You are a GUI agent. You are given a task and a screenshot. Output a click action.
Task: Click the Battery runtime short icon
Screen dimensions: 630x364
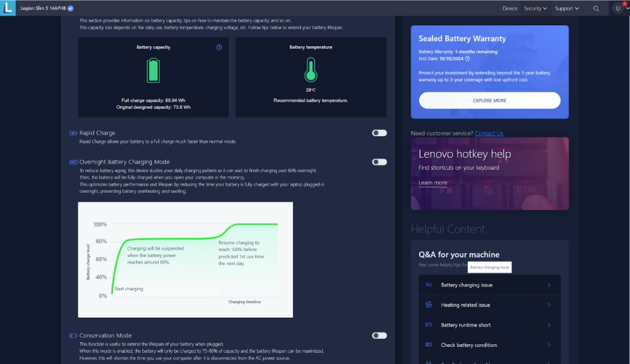pos(429,324)
